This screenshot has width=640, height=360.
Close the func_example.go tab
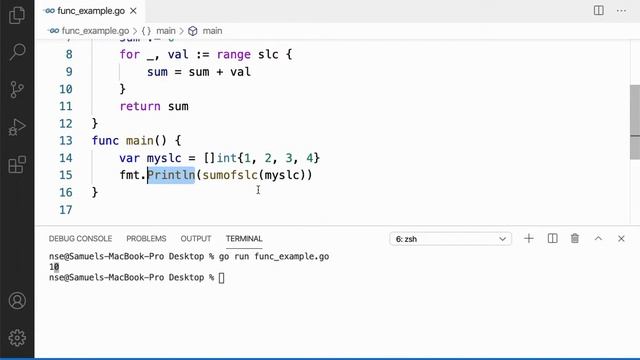tap(133, 11)
